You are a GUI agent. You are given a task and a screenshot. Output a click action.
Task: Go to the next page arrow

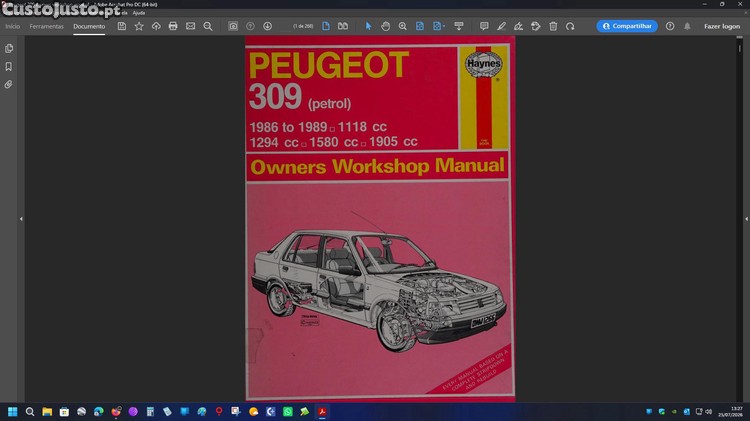(267, 26)
